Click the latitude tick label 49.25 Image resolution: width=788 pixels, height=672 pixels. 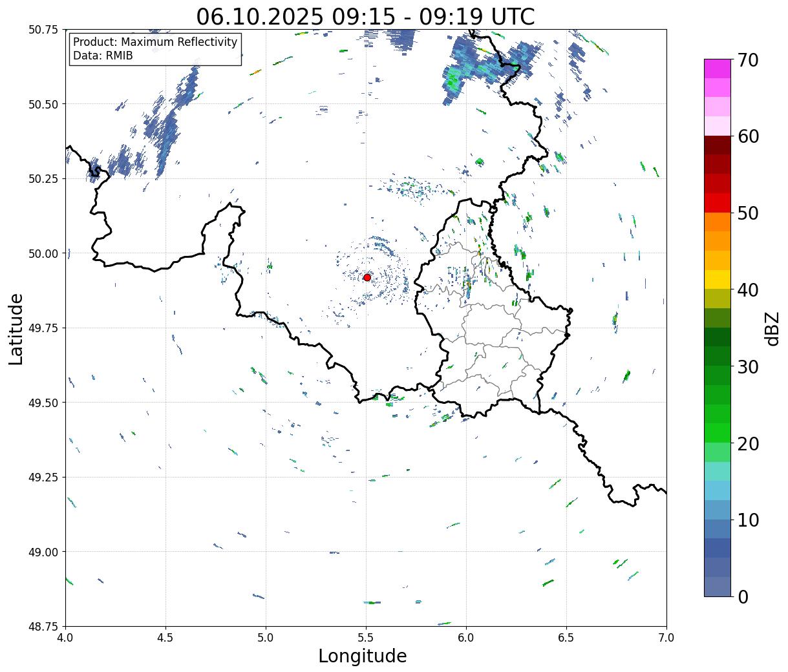click(43, 478)
